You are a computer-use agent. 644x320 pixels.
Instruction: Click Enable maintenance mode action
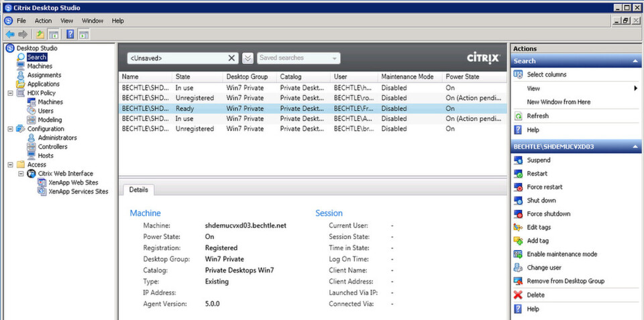point(562,254)
